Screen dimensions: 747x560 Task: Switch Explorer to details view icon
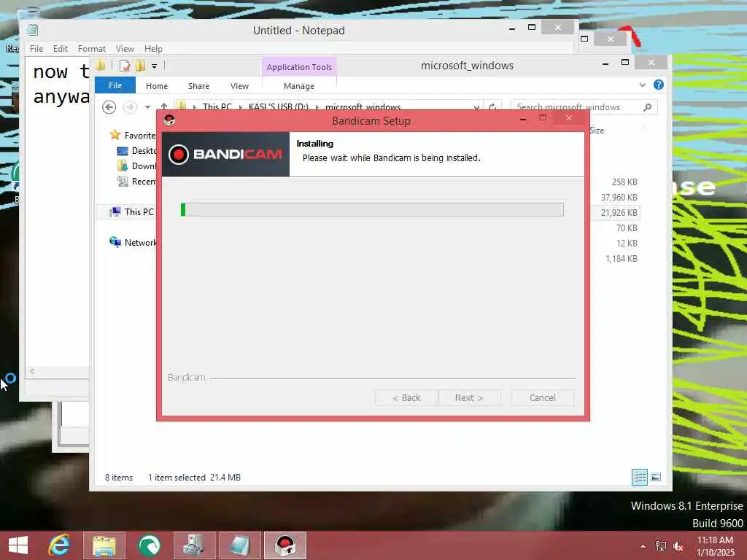pyautogui.click(x=639, y=477)
